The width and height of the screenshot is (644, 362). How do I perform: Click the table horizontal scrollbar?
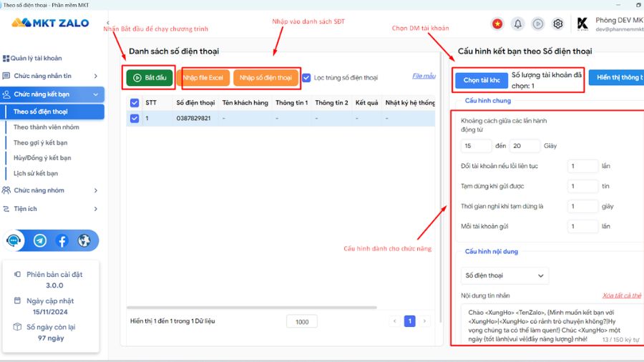(251, 308)
